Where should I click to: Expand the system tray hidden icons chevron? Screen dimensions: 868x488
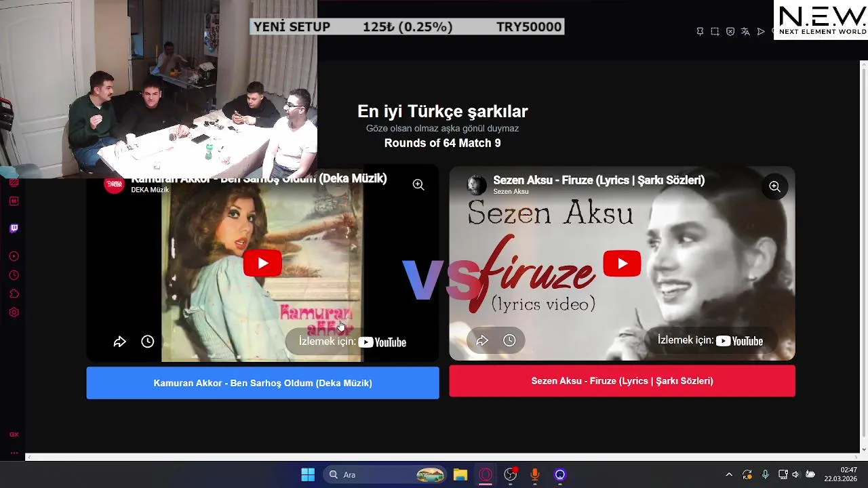[x=729, y=474]
